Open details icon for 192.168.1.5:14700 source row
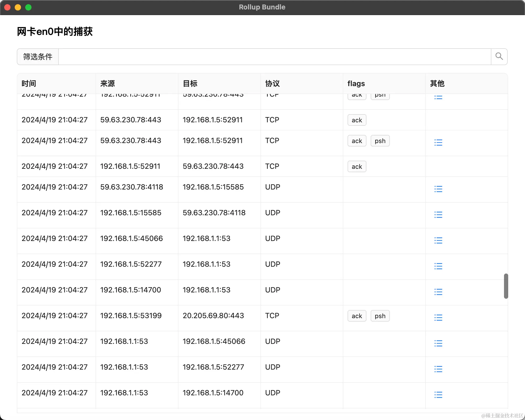 [x=438, y=292]
